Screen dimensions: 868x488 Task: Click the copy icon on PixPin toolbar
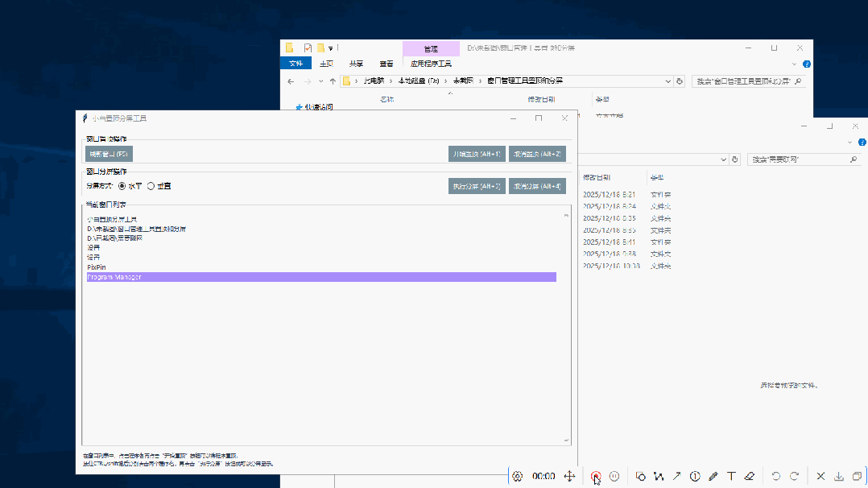(857, 477)
